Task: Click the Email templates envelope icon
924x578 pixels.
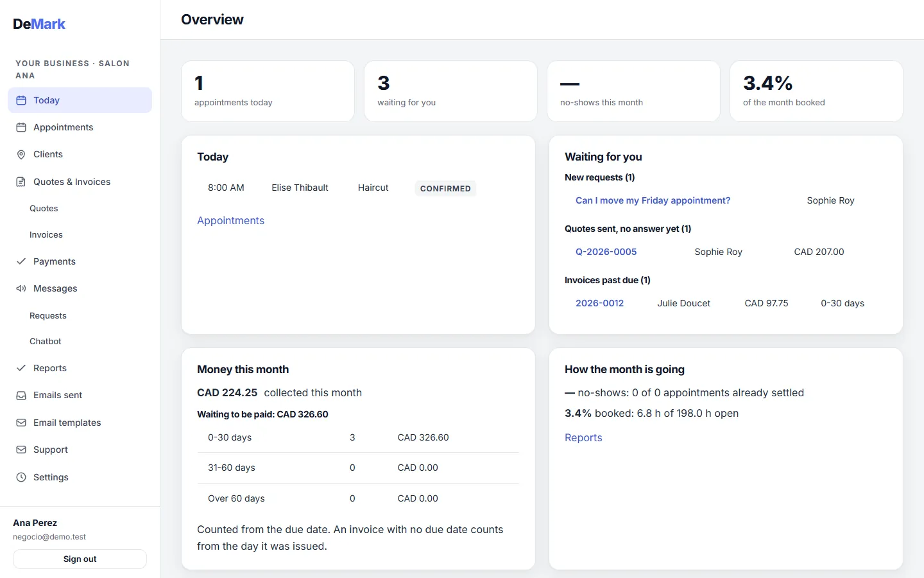Action: [21, 423]
